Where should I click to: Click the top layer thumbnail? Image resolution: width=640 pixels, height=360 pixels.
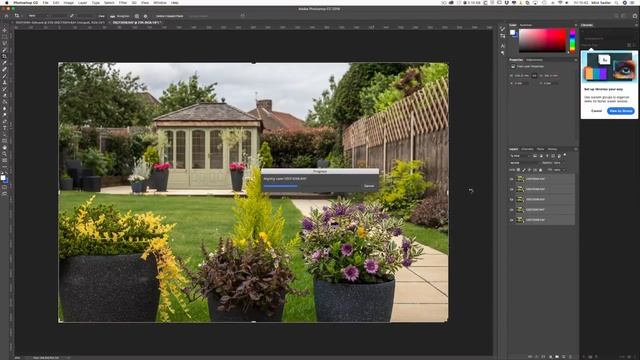520,179
